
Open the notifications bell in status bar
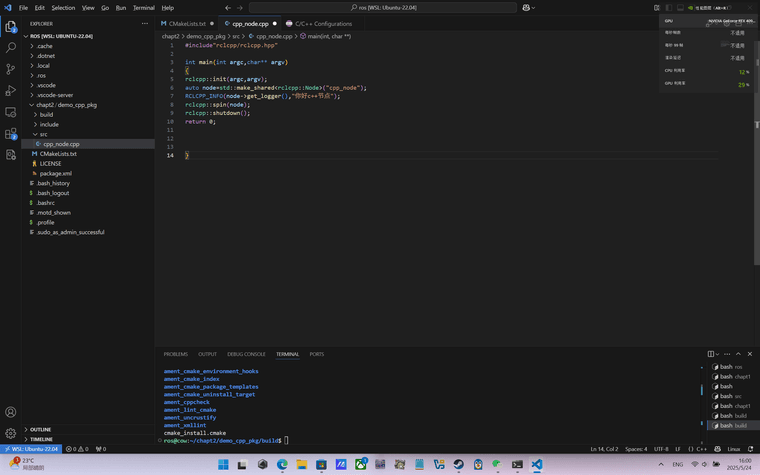750,449
